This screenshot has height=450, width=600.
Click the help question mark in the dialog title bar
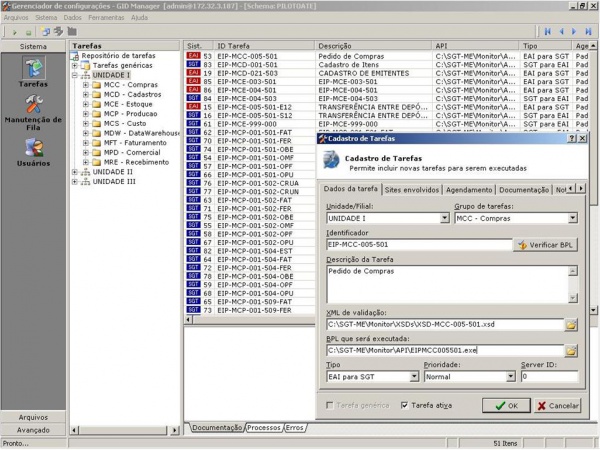coord(570,138)
